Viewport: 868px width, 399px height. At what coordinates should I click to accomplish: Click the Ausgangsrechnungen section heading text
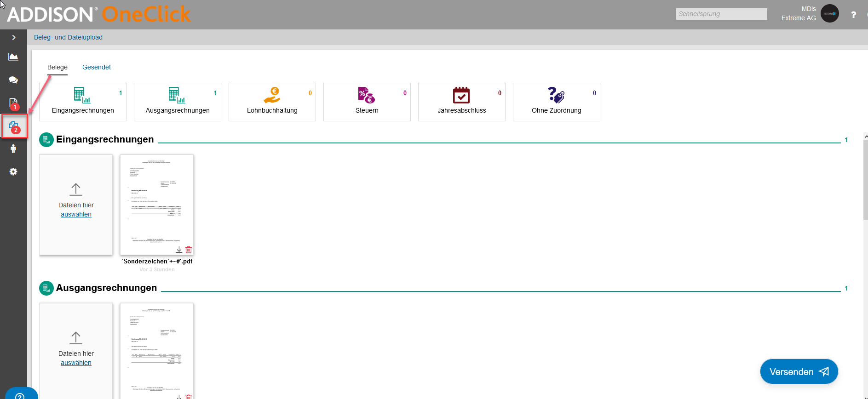(x=107, y=288)
